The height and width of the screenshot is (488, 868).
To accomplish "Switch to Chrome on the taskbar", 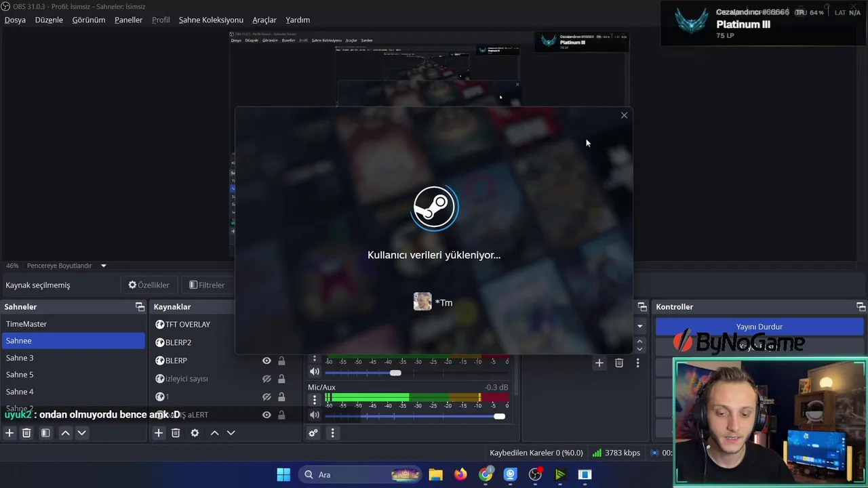I will pos(486,474).
